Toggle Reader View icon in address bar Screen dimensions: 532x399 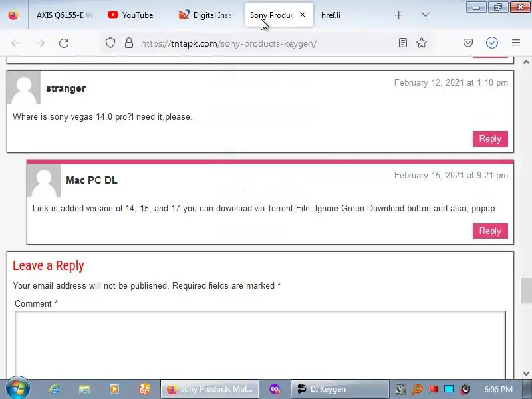[x=403, y=43]
